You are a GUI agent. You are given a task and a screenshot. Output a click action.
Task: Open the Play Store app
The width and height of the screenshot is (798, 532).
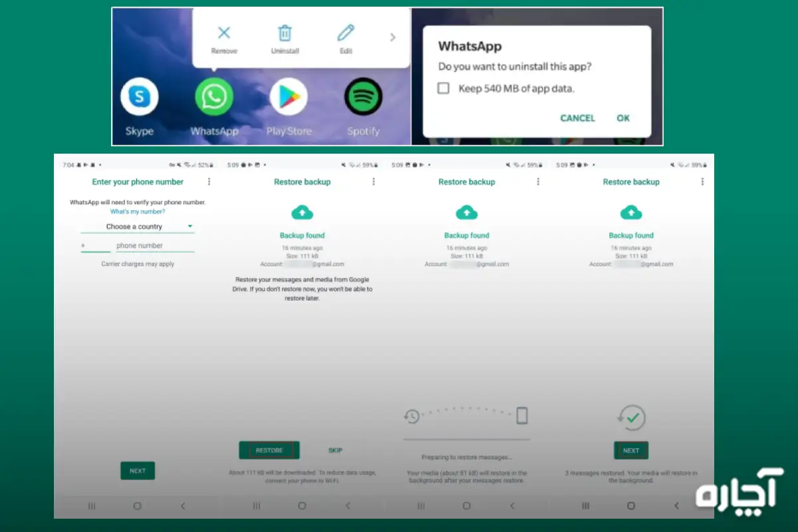click(x=289, y=96)
